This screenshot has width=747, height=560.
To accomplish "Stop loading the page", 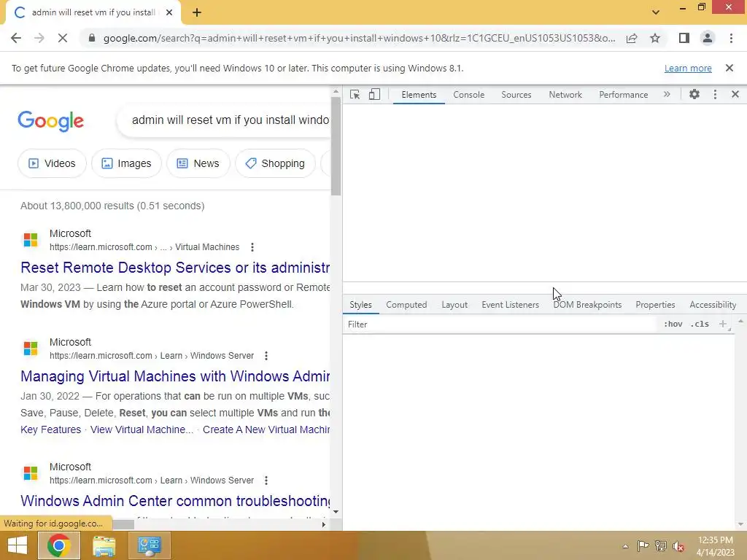I will 63,38.
